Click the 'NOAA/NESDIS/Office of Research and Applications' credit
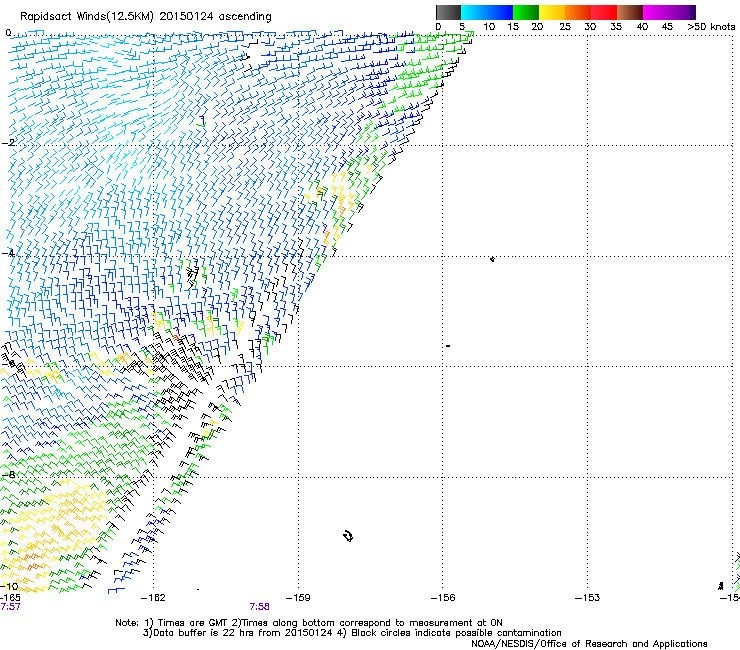The height and width of the screenshot is (650, 740). [x=589, y=644]
